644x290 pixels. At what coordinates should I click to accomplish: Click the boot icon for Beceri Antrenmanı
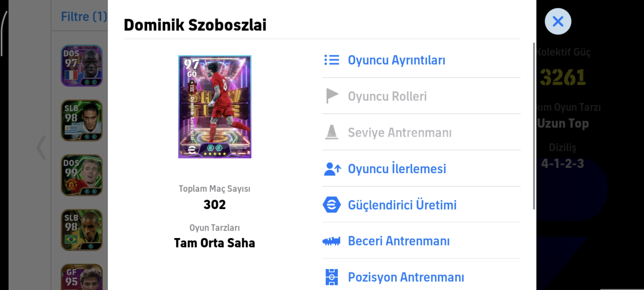point(332,241)
